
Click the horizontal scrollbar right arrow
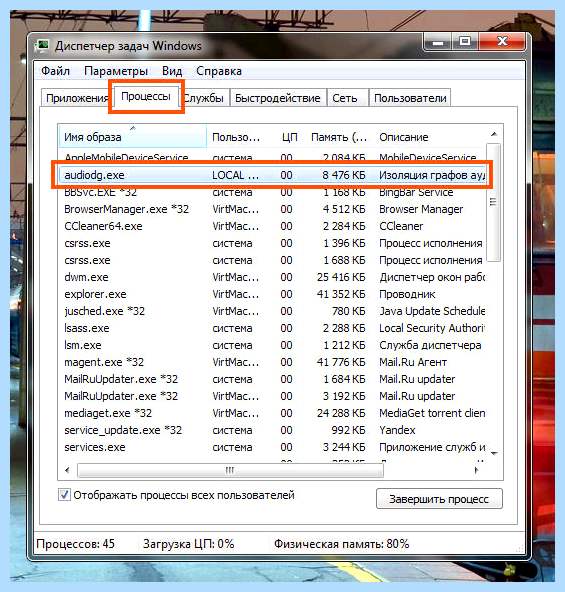476,470
